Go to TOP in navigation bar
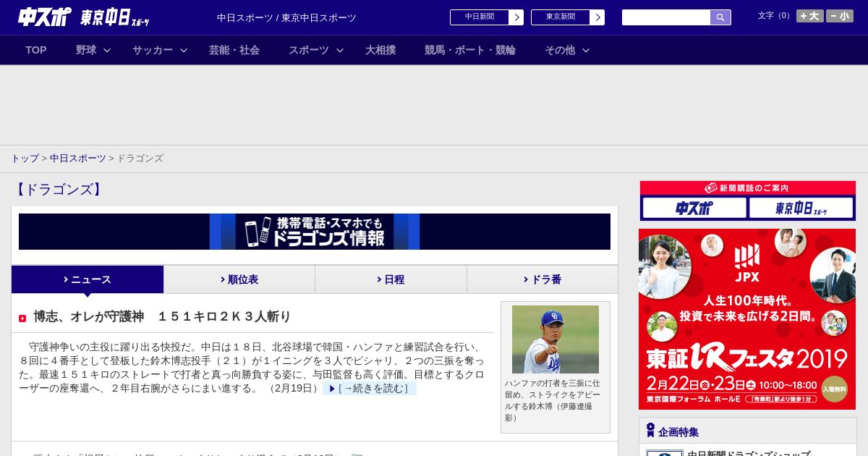This screenshot has height=456, width=868. [x=36, y=50]
